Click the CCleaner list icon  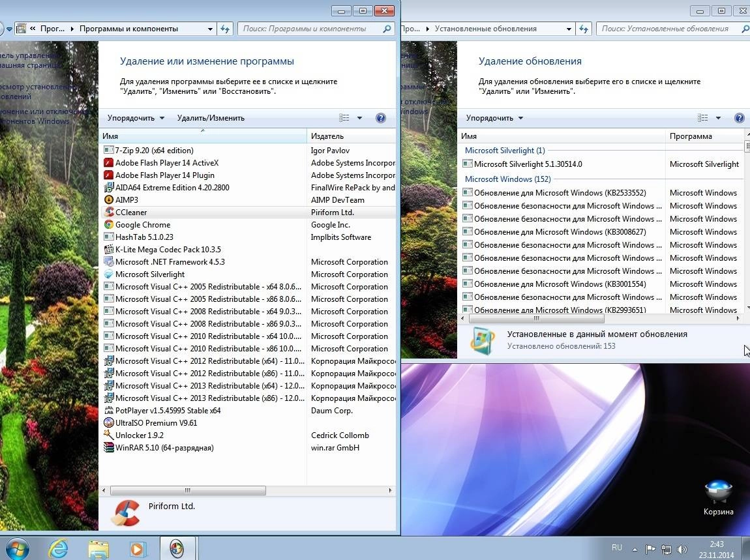(x=108, y=213)
